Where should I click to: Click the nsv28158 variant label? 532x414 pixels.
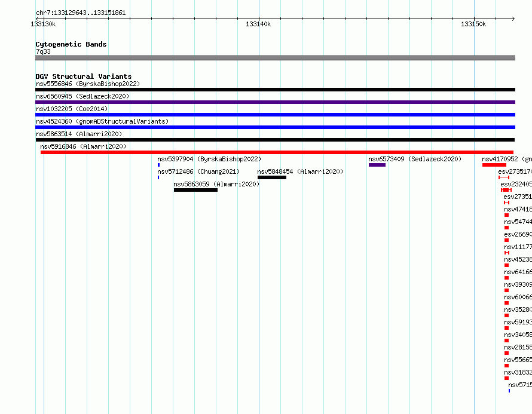tap(518, 347)
